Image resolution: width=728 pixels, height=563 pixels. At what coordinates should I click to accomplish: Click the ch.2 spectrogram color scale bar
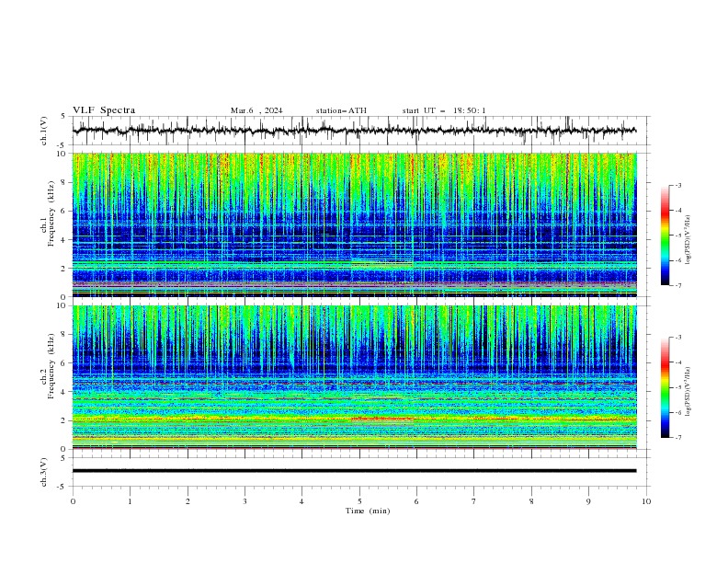point(665,387)
